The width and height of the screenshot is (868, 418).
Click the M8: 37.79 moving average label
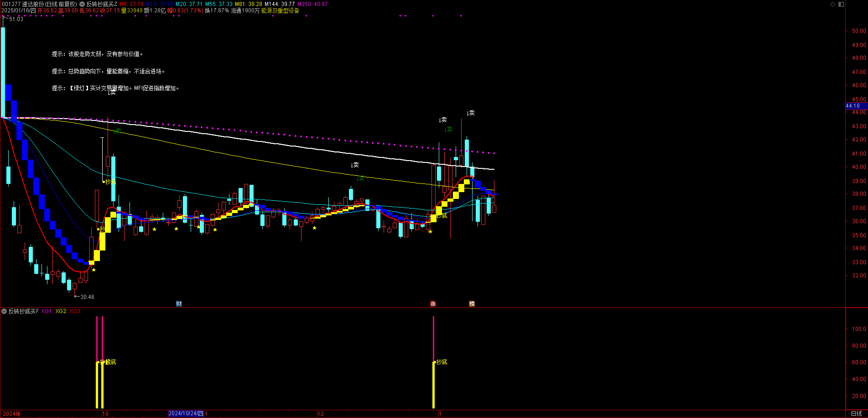[x=131, y=4]
